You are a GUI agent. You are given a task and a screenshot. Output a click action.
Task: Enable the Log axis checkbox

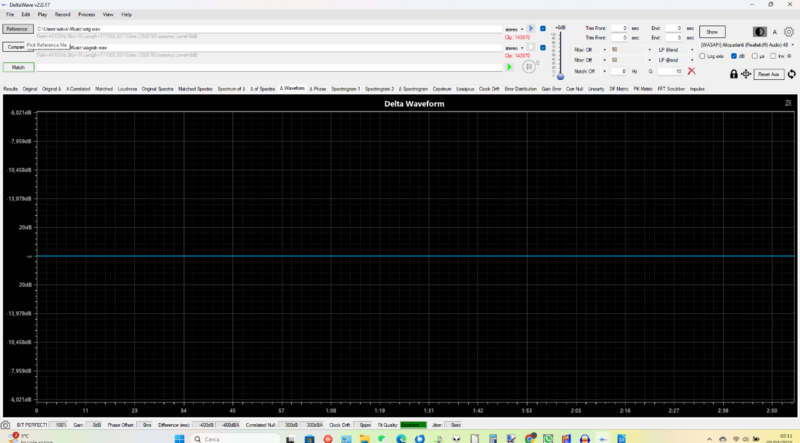pyautogui.click(x=703, y=56)
